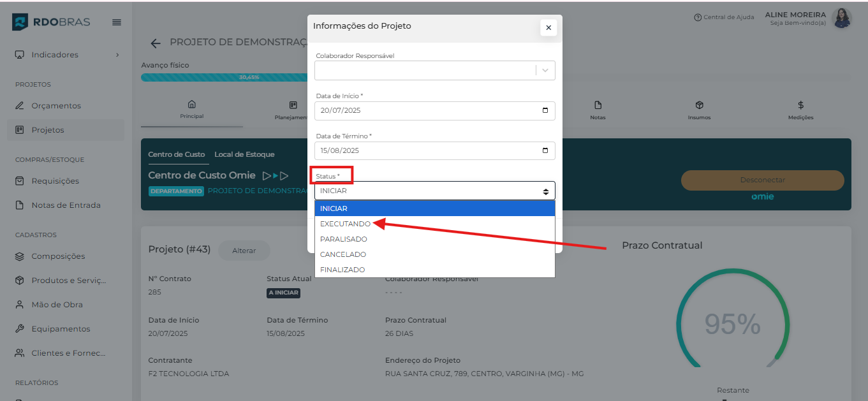Click the back arrow next to the project title
The image size is (868, 401).
(155, 43)
